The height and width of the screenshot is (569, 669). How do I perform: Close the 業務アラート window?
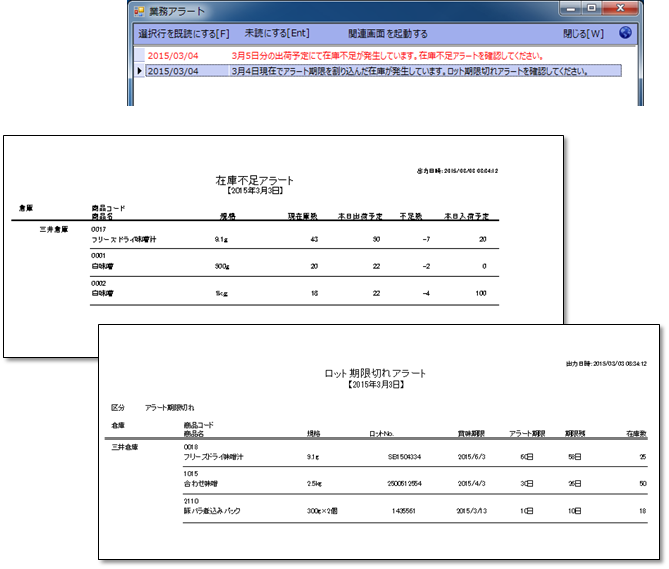[620, 8]
